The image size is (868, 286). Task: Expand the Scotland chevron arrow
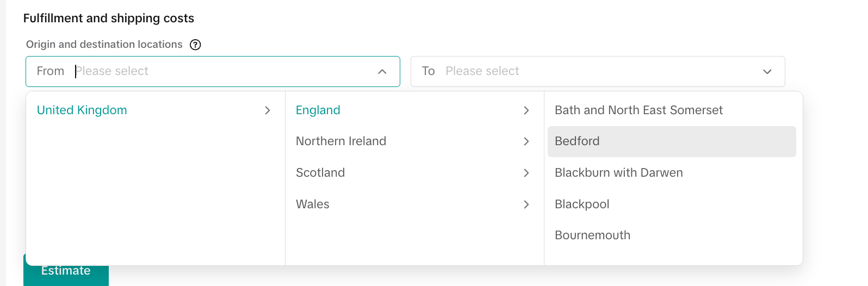pyautogui.click(x=526, y=173)
